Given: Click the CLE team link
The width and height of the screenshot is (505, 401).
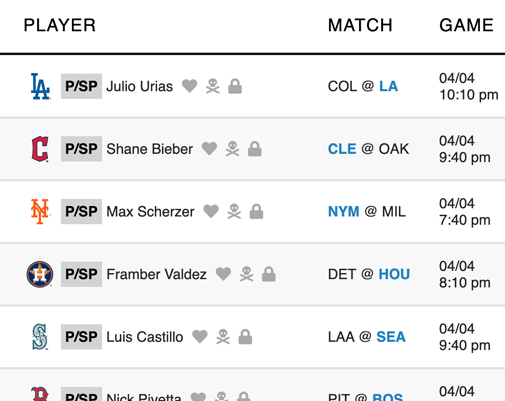Looking at the screenshot, I should click(x=342, y=149).
